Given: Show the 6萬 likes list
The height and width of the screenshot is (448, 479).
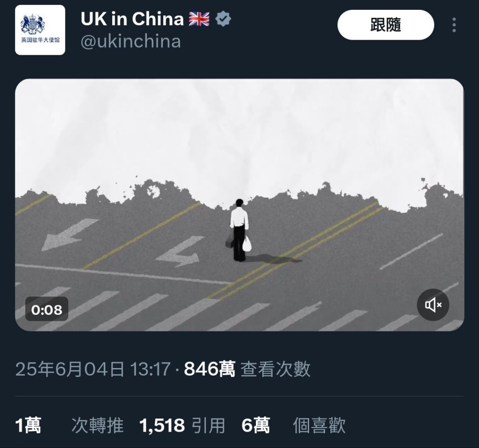Looking at the screenshot, I should [x=256, y=425].
